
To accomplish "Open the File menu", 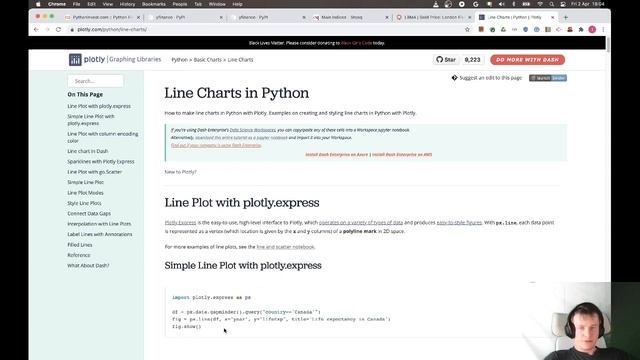I will click(76, 4).
